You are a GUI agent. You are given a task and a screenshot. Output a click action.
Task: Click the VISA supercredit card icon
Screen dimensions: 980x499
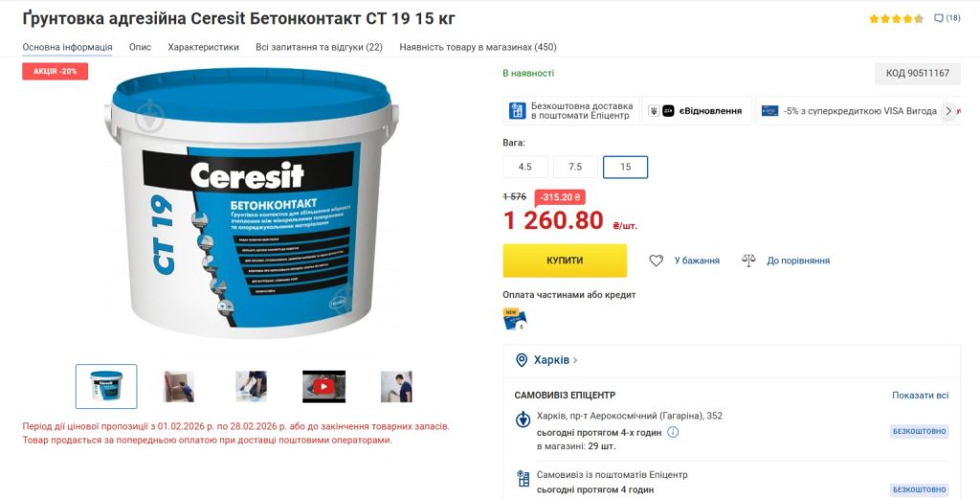[x=769, y=111]
